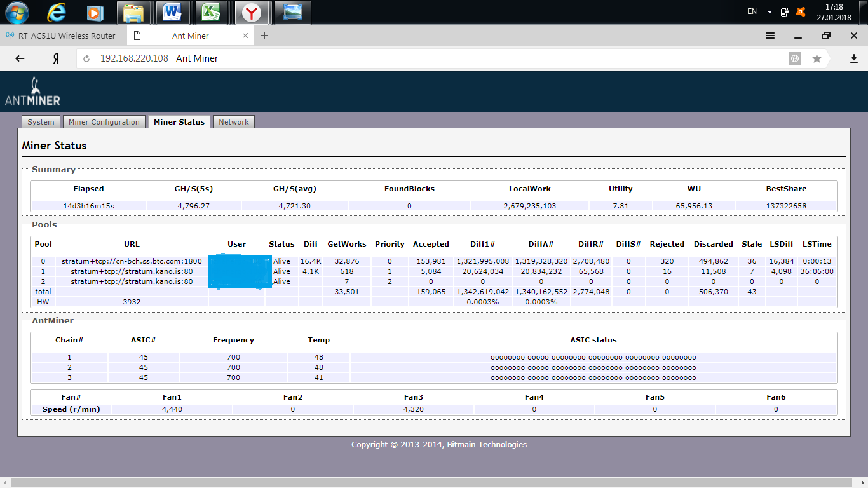This screenshot has height=488, width=868.
Task: Open a new browser tab
Action: click(264, 36)
